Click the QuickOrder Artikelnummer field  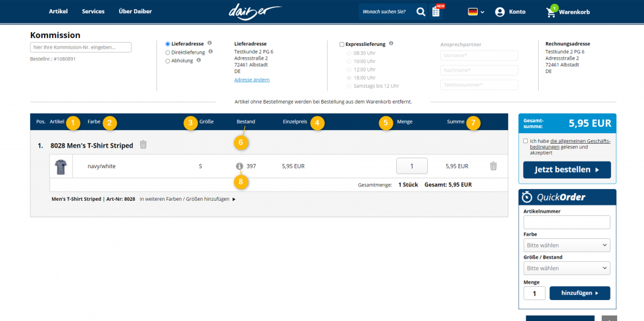566,223
